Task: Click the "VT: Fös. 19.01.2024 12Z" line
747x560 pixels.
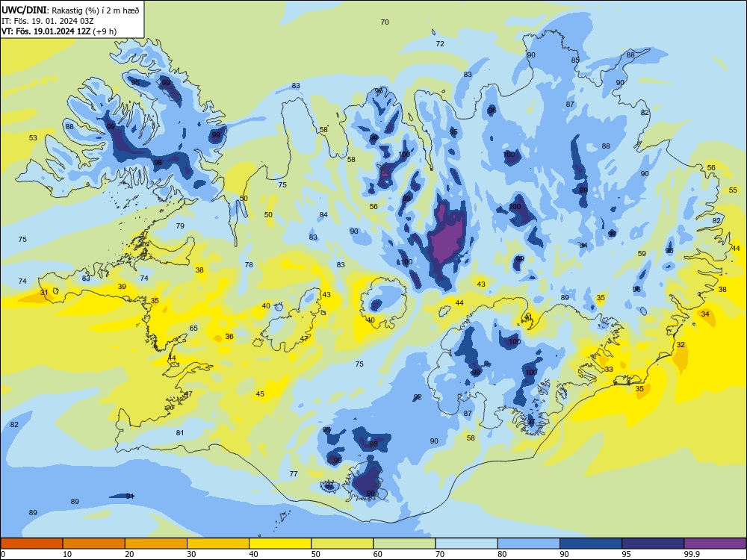Action: tap(46, 31)
